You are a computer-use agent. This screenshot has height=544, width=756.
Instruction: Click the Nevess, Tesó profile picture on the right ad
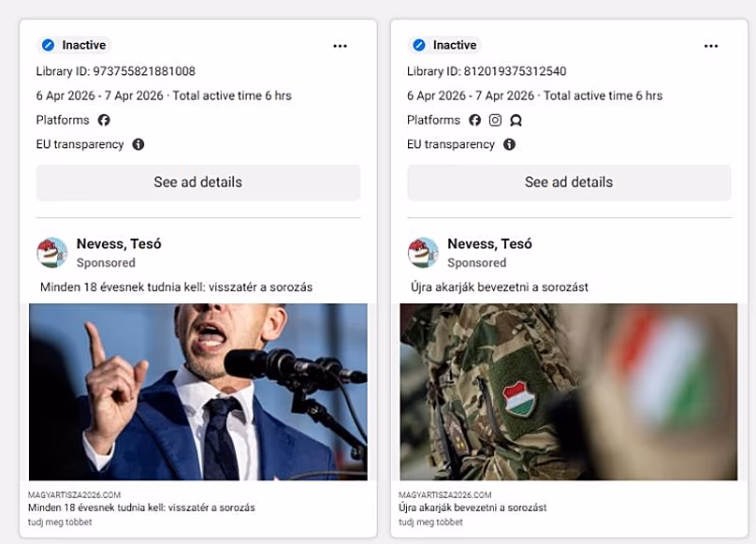[x=424, y=251]
